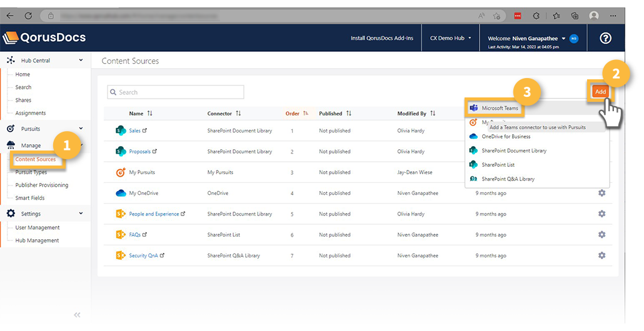Screen dimensions: 644x331
Task: Click the icon beside Security QnA row
Action: [x=120, y=255]
